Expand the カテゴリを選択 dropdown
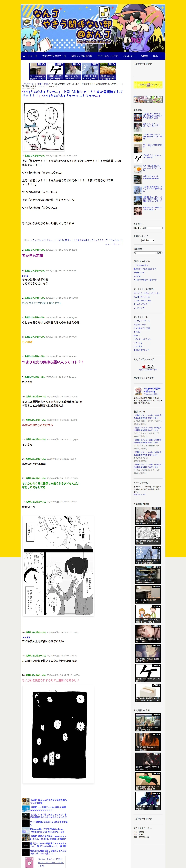Viewport: 186px width, 868px height. pyautogui.click(x=148, y=228)
